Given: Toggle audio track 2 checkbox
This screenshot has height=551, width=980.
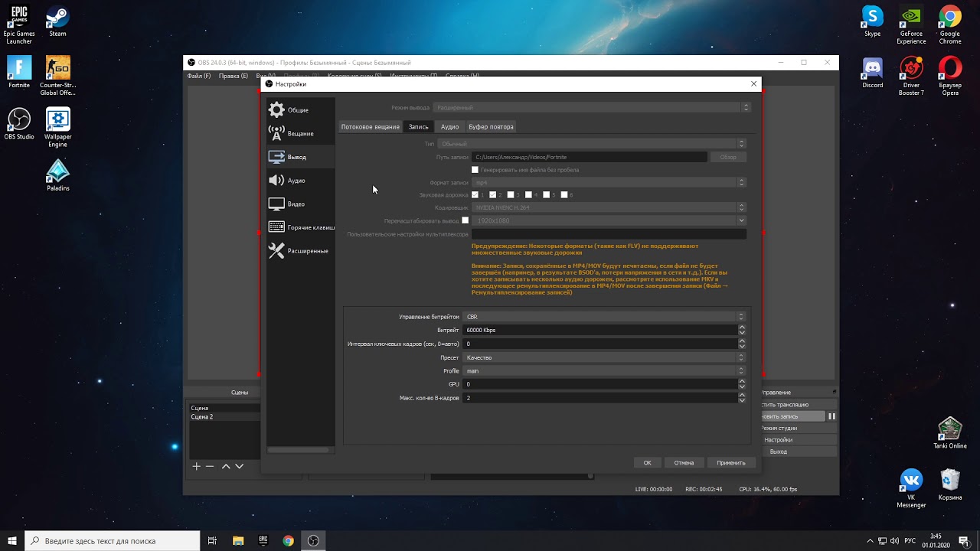Looking at the screenshot, I should pyautogui.click(x=493, y=195).
